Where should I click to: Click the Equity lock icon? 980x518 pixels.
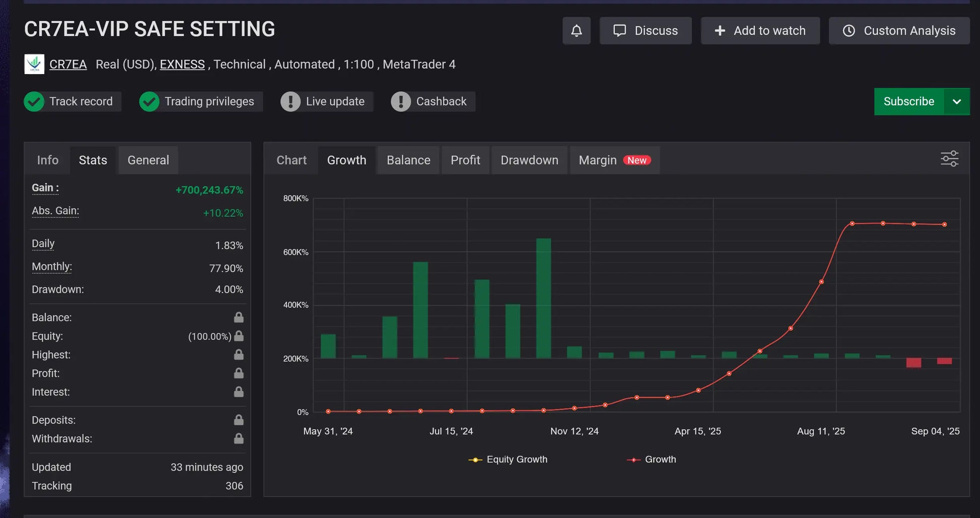tap(239, 336)
